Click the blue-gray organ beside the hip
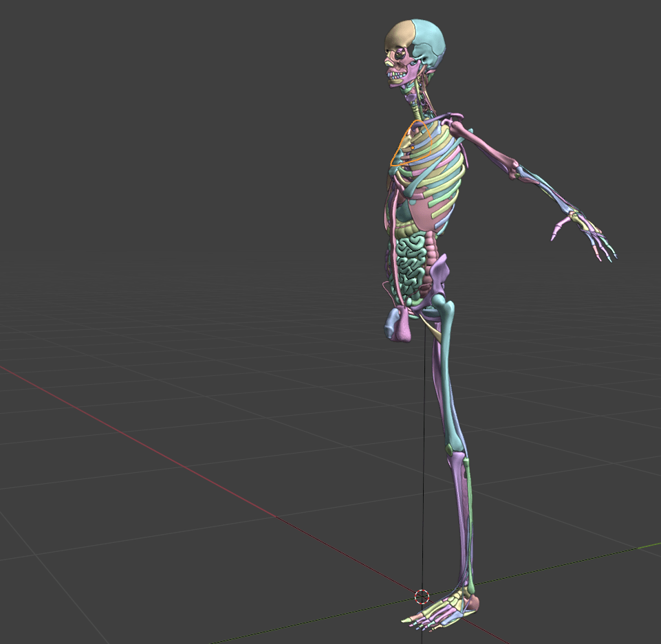This screenshot has width=661, height=644. 395,323
